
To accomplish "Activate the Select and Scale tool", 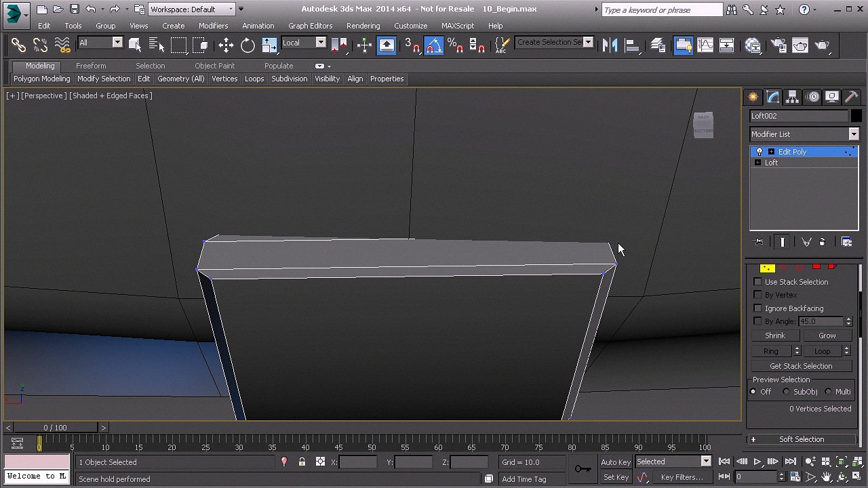I will click(269, 45).
